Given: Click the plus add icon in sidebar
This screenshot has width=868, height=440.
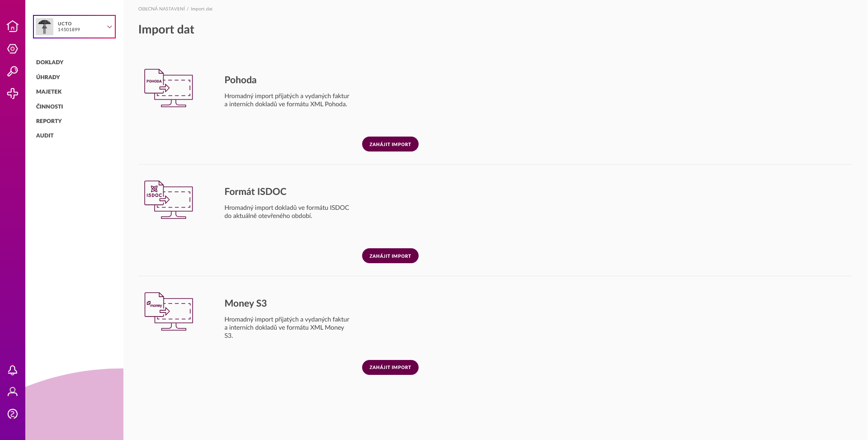Looking at the screenshot, I should click(x=13, y=94).
